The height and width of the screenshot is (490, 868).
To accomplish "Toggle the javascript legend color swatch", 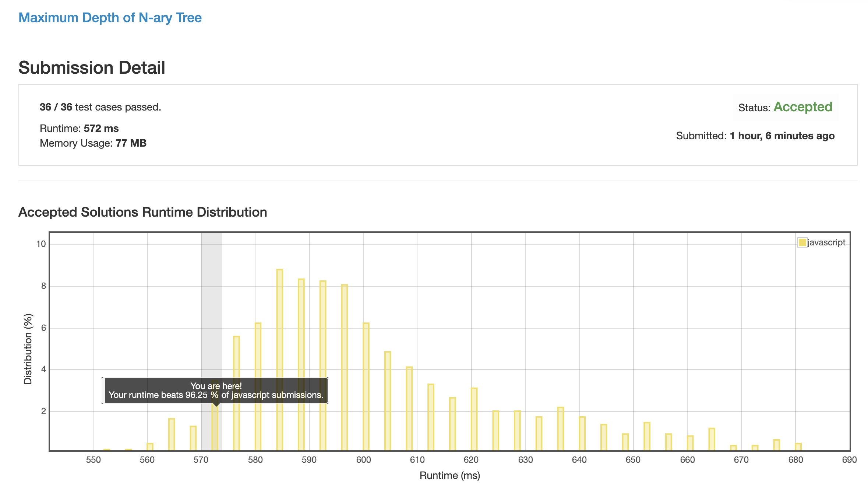I will click(x=802, y=242).
